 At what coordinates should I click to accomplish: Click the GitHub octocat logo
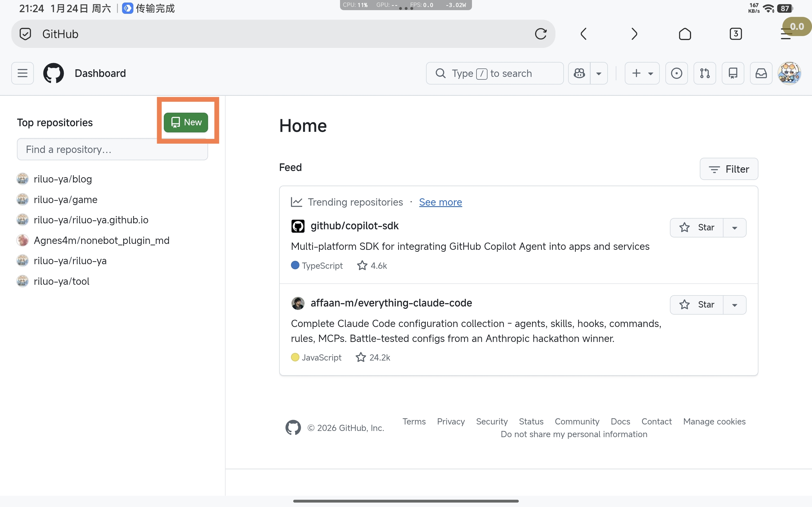tap(53, 73)
